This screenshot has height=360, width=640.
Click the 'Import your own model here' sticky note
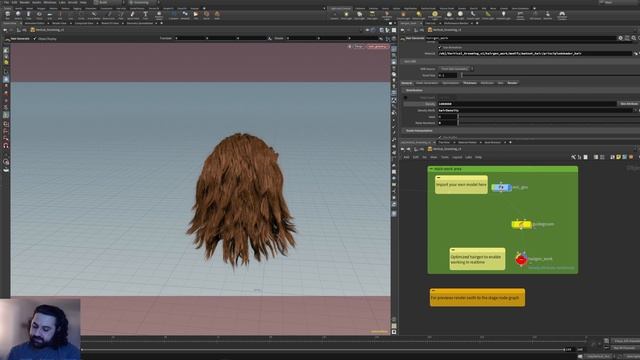[461, 184]
